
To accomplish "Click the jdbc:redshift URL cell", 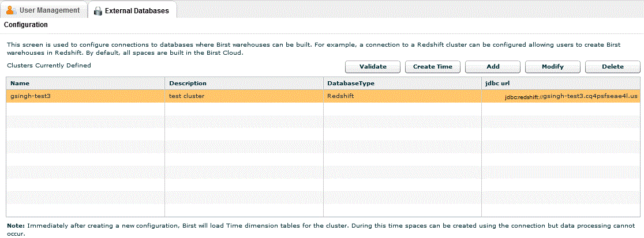I will (561, 97).
